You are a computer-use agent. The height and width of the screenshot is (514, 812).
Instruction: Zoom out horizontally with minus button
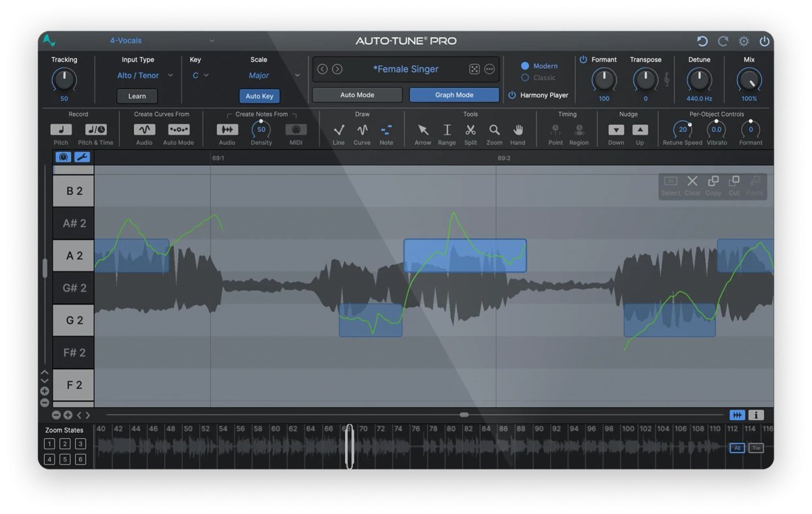point(56,415)
